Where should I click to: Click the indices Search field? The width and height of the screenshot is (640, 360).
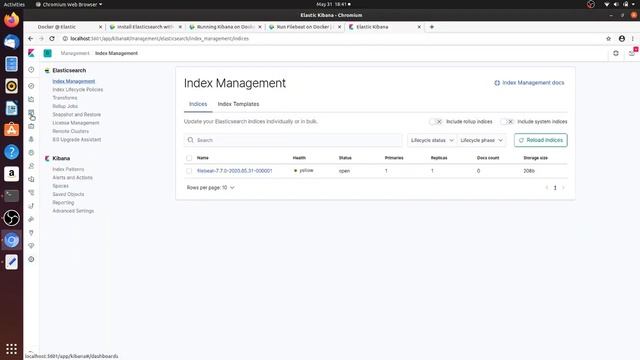pyautogui.click(x=293, y=140)
